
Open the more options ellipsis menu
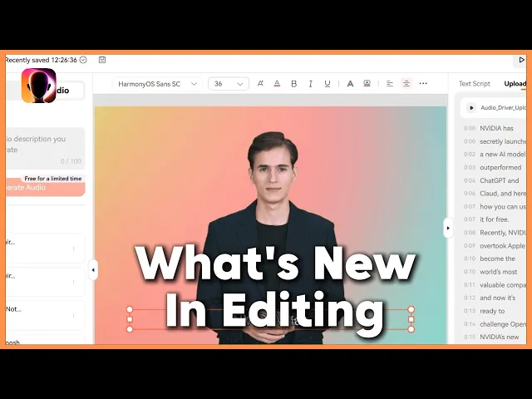pos(423,83)
